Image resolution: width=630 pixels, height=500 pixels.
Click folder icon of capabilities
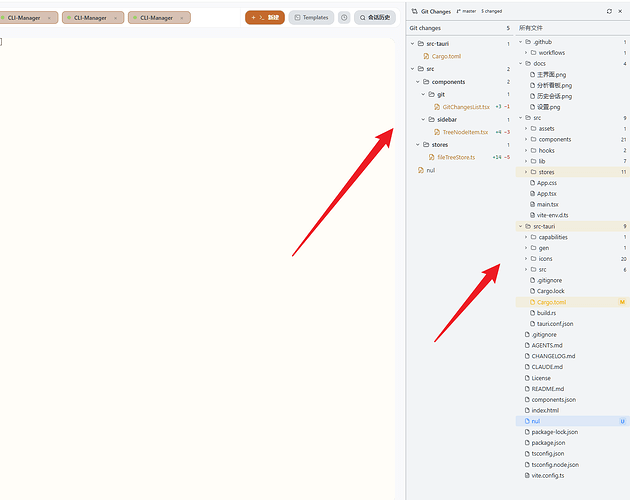click(534, 237)
